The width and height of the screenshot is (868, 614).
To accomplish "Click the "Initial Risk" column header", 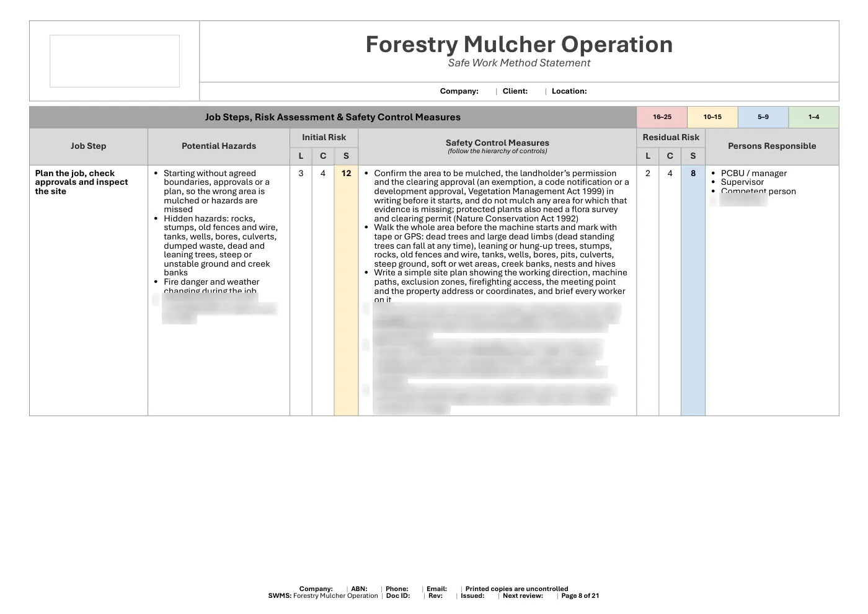I will point(324,138).
